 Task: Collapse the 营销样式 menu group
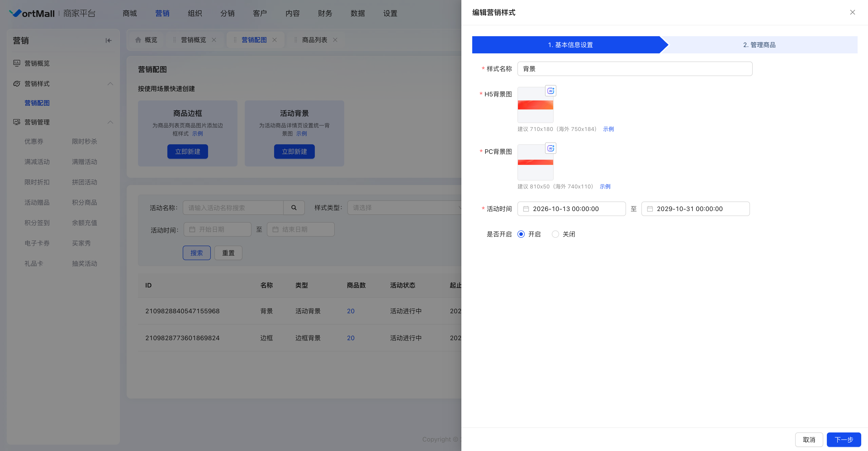pyautogui.click(x=110, y=84)
